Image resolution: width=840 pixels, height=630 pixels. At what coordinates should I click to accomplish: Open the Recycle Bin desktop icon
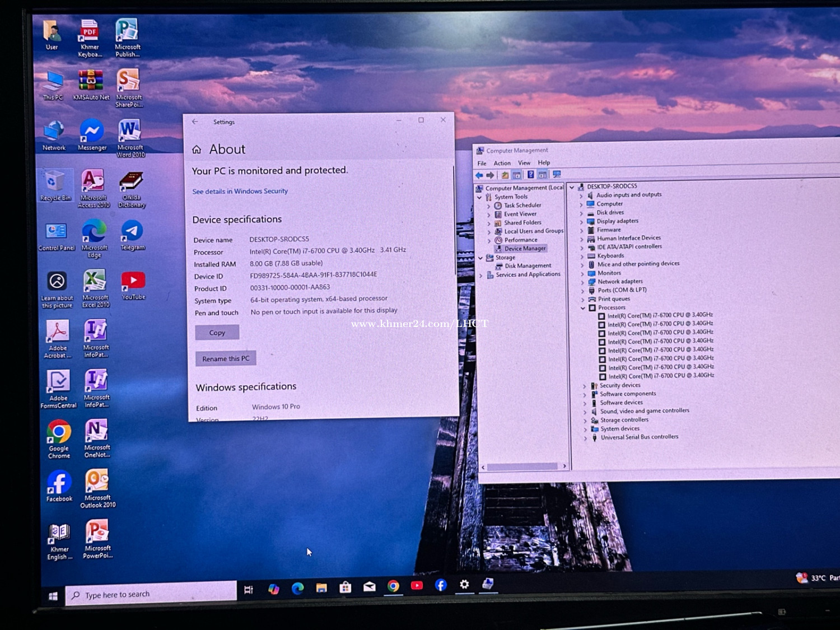click(55, 185)
